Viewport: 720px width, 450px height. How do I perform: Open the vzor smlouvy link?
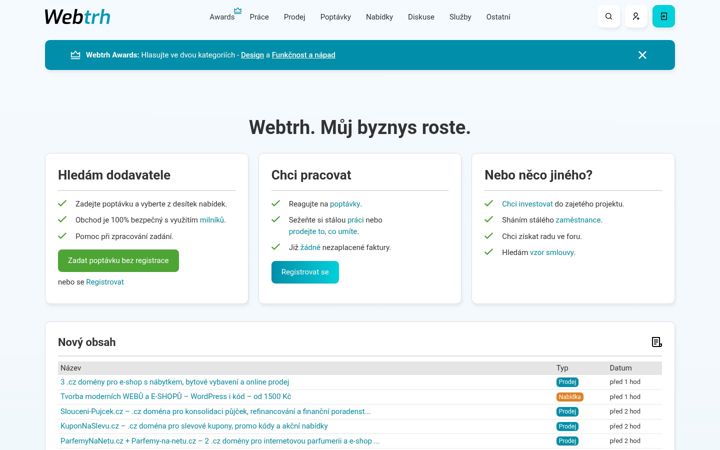552,253
